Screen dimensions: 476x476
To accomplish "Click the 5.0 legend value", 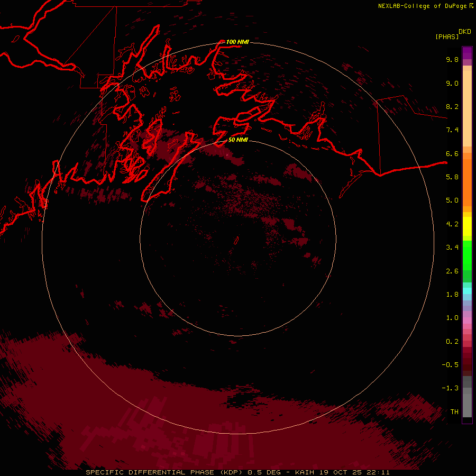I will tap(452, 200).
